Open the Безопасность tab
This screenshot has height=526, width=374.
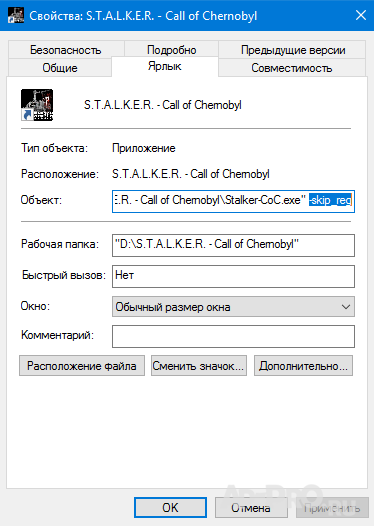(x=66, y=50)
